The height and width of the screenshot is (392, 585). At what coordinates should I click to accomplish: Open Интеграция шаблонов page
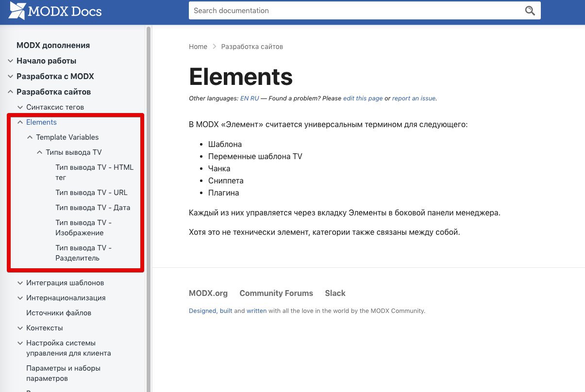tap(65, 283)
